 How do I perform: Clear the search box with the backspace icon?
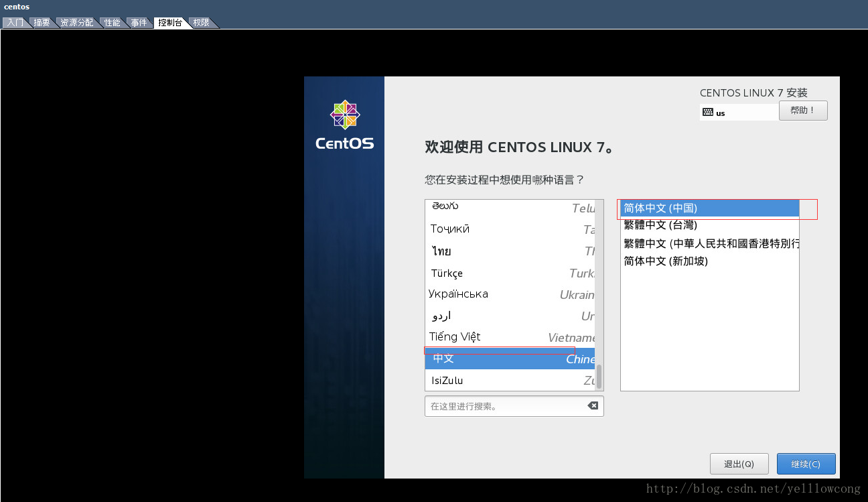pyautogui.click(x=593, y=405)
